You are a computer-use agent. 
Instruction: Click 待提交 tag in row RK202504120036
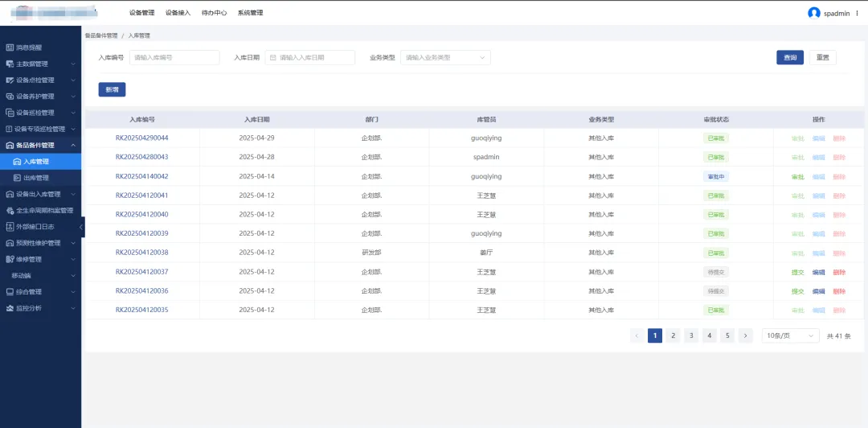(x=716, y=291)
